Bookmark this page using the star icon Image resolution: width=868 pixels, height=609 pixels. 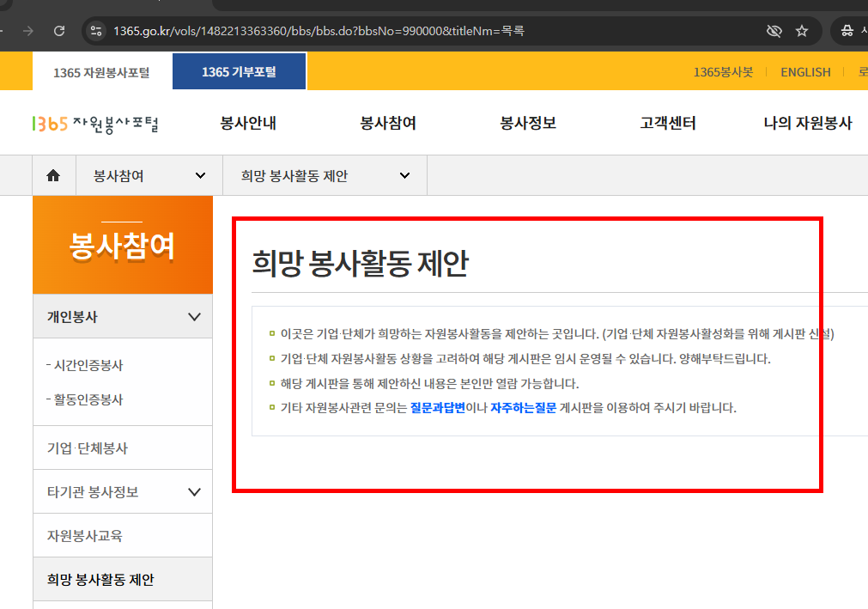coord(802,30)
